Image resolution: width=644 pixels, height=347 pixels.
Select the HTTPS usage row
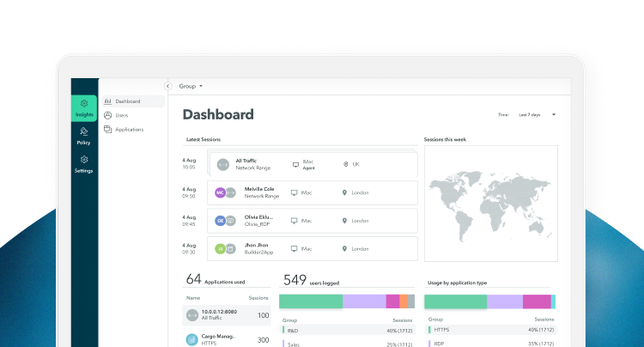[x=491, y=330]
